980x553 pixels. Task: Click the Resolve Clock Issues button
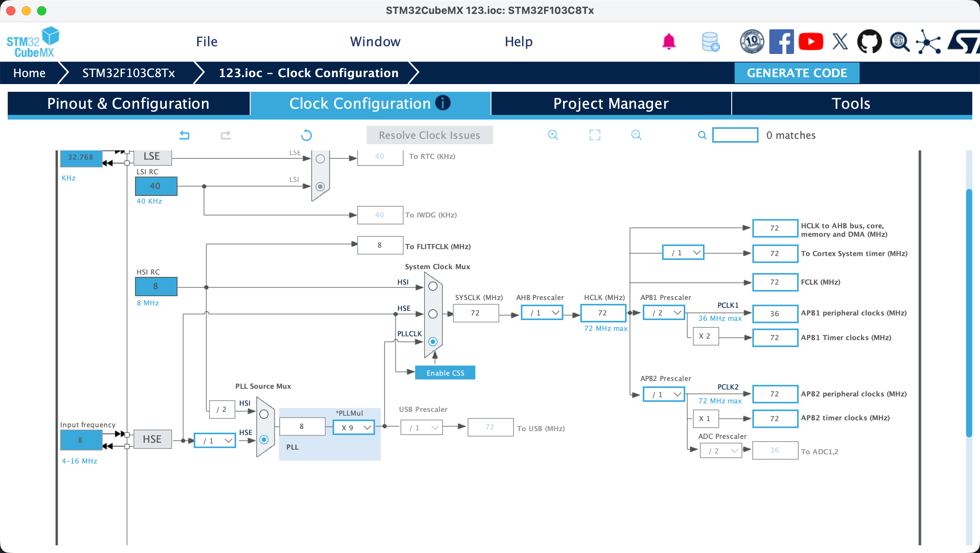pyautogui.click(x=430, y=135)
